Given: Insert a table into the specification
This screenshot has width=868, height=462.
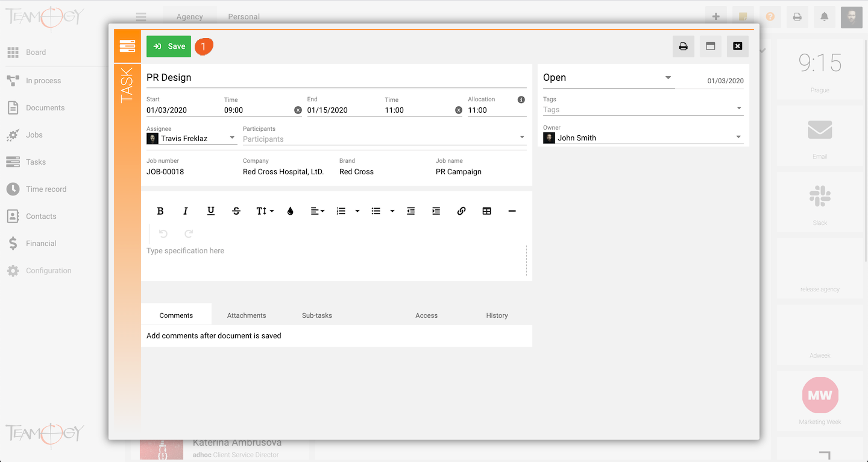Looking at the screenshot, I should pos(486,211).
